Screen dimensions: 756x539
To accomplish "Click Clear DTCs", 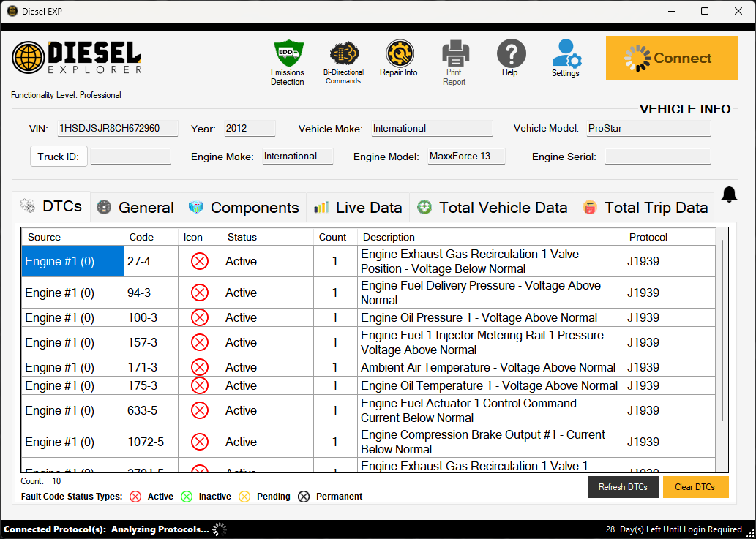I will pos(695,487).
